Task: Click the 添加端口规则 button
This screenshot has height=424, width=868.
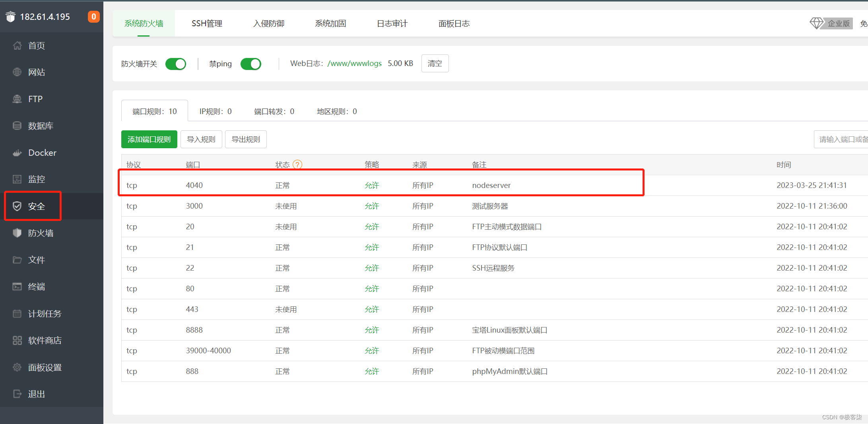Action: 149,139
